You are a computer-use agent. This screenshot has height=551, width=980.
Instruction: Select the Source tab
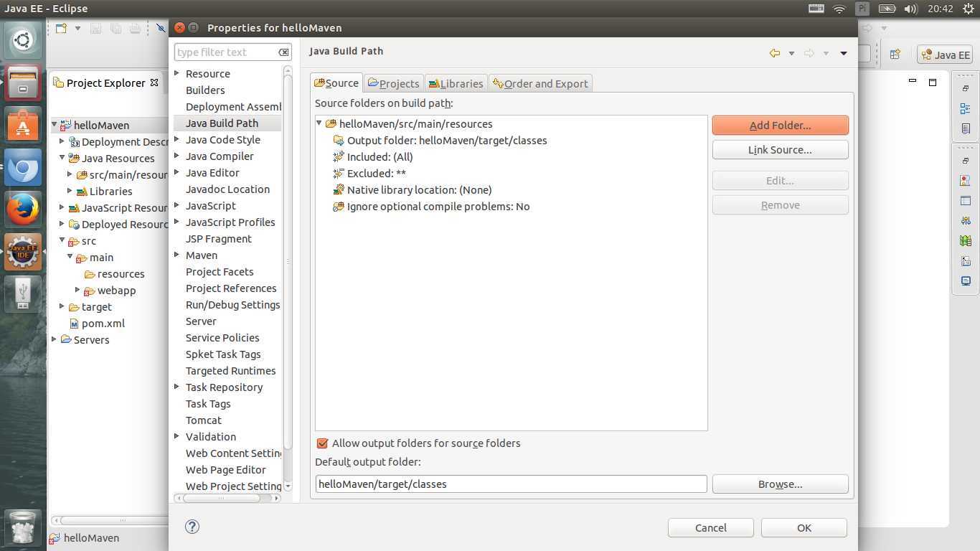336,83
